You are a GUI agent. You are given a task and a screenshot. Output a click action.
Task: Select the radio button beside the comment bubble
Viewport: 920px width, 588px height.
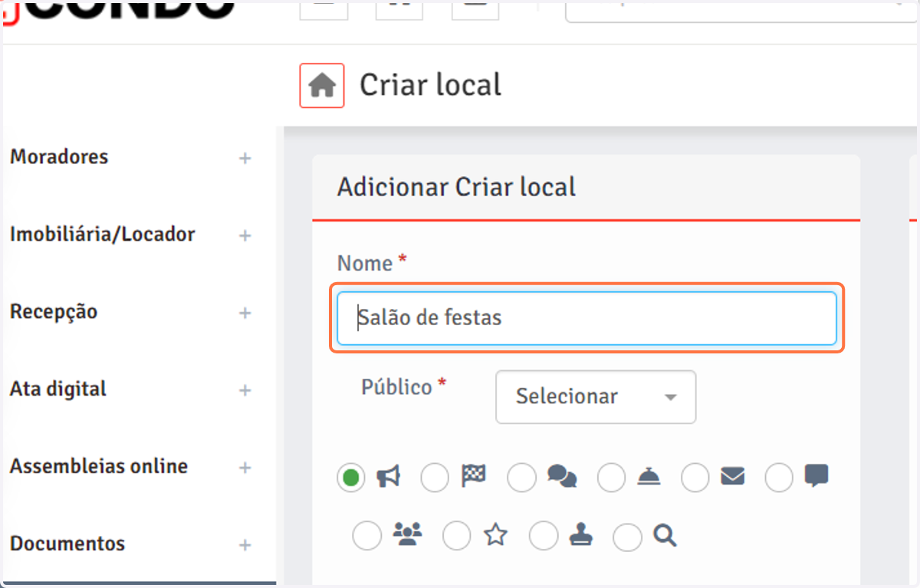pos(779,478)
